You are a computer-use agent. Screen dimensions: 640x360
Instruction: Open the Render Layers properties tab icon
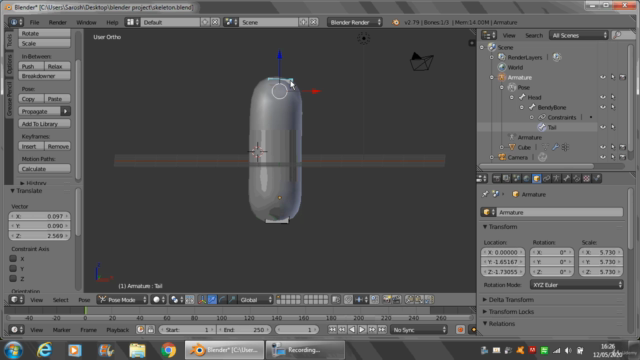pos(506,178)
